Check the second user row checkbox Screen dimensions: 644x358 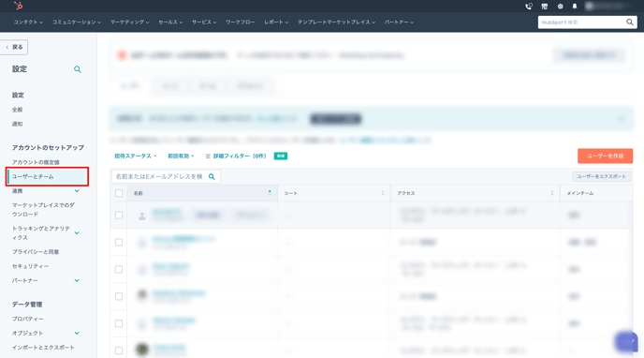(119, 242)
